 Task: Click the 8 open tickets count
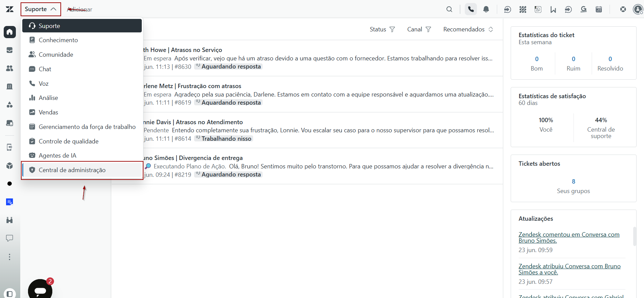[573, 182]
